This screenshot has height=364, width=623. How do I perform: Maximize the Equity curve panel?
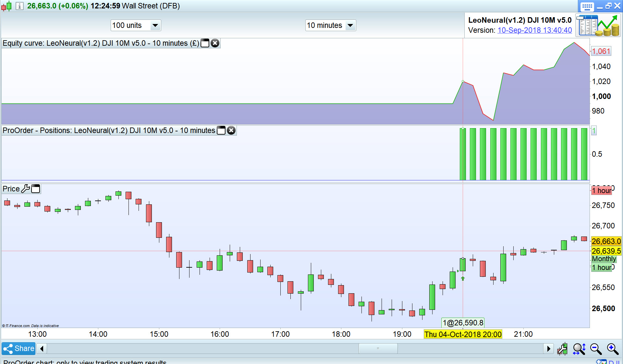tap(205, 43)
